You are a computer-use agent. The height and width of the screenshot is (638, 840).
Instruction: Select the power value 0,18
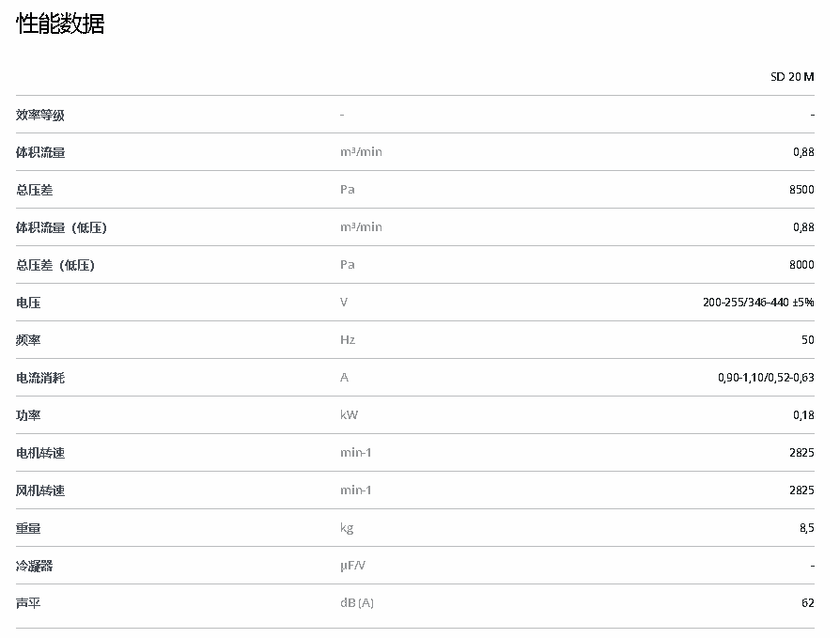coord(803,415)
